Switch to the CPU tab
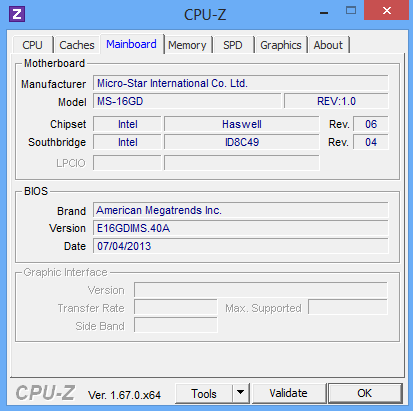Viewport: 413px width, 411px height. coord(32,45)
